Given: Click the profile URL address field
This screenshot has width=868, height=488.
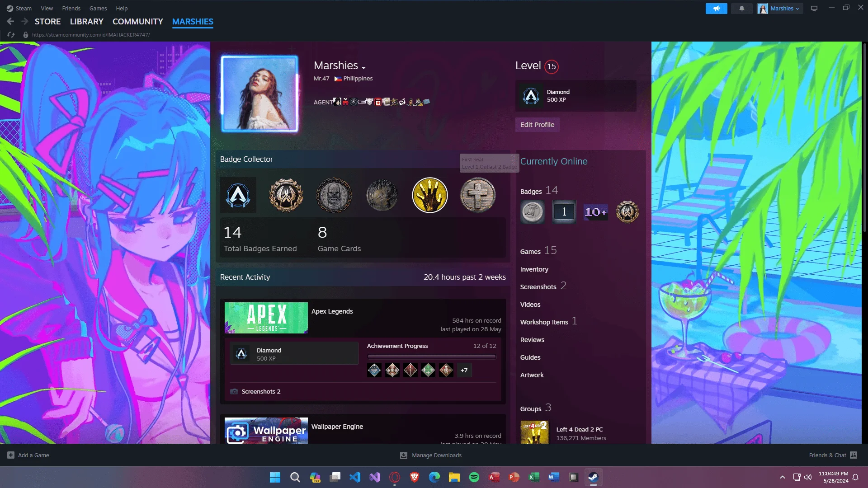Looking at the screenshot, I should pyautogui.click(x=91, y=35).
